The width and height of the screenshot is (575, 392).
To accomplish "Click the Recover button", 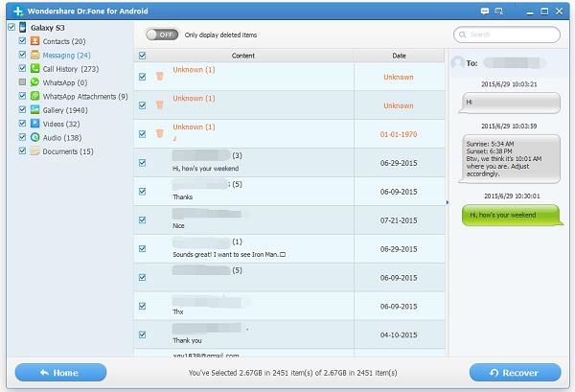I will (516, 373).
